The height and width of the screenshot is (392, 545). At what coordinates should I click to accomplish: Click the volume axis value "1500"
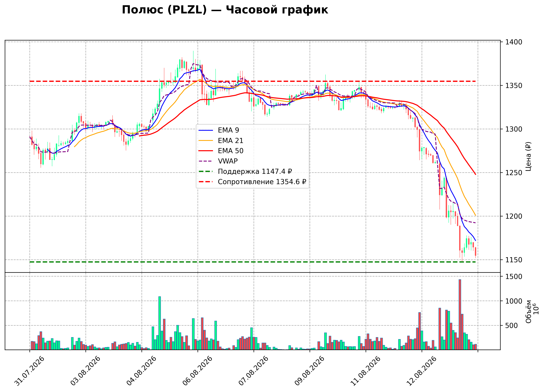click(x=514, y=277)
